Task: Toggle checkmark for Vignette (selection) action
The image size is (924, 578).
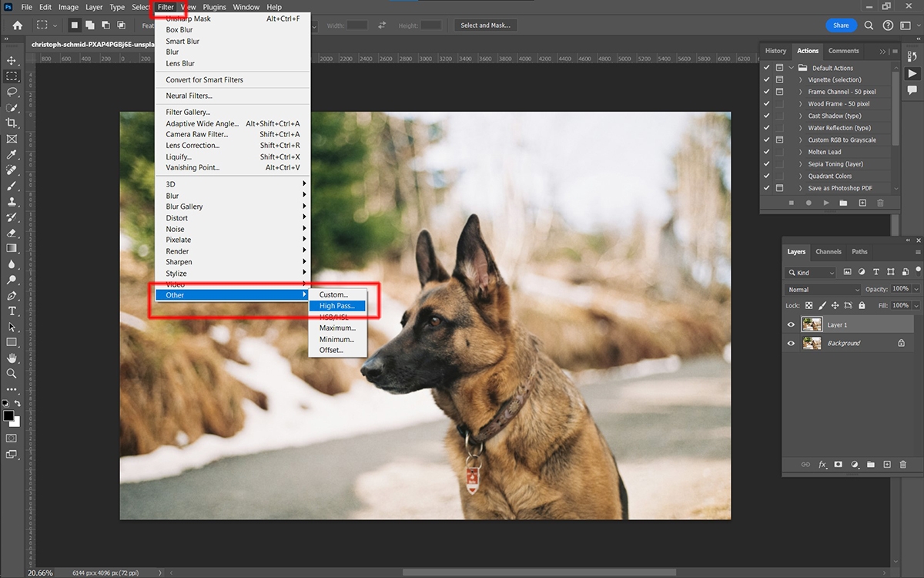Action: [x=766, y=80]
